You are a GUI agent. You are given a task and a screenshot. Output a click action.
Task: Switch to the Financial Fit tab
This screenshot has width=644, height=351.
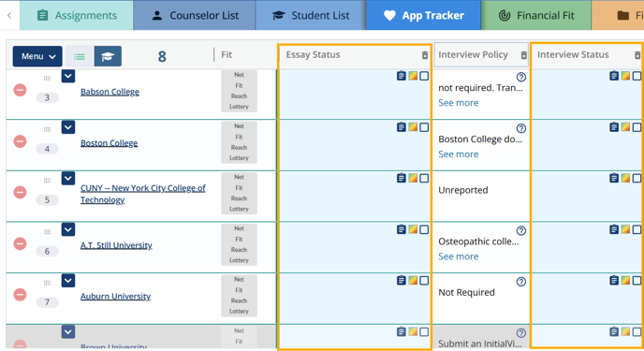click(536, 15)
